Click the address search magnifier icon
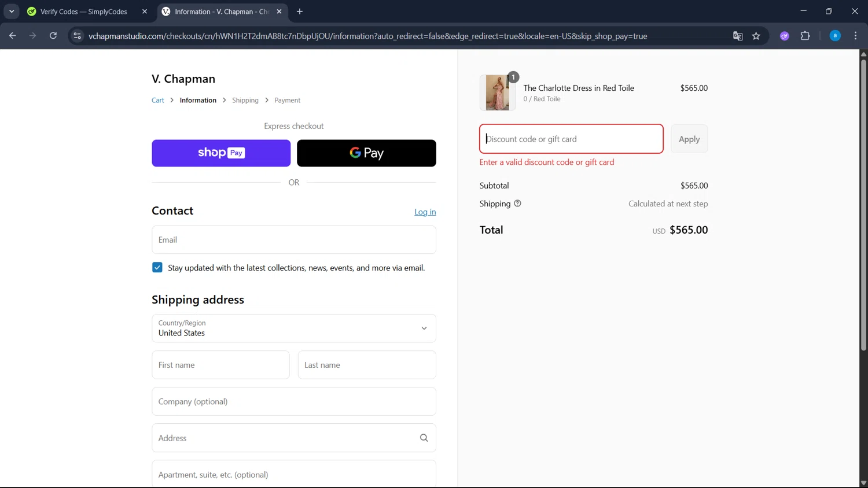This screenshot has width=868, height=488. click(x=424, y=438)
